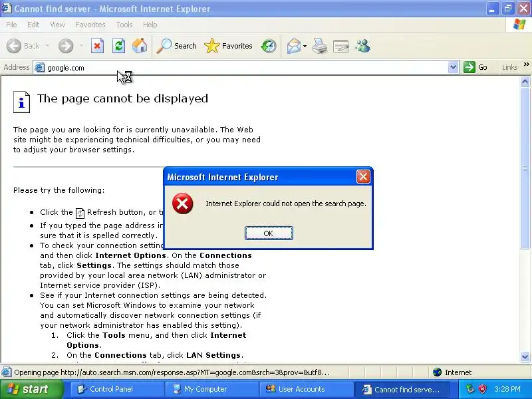The width and height of the screenshot is (532, 399).
Task: Click the Edit page toolbar icon
Action: click(341, 46)
